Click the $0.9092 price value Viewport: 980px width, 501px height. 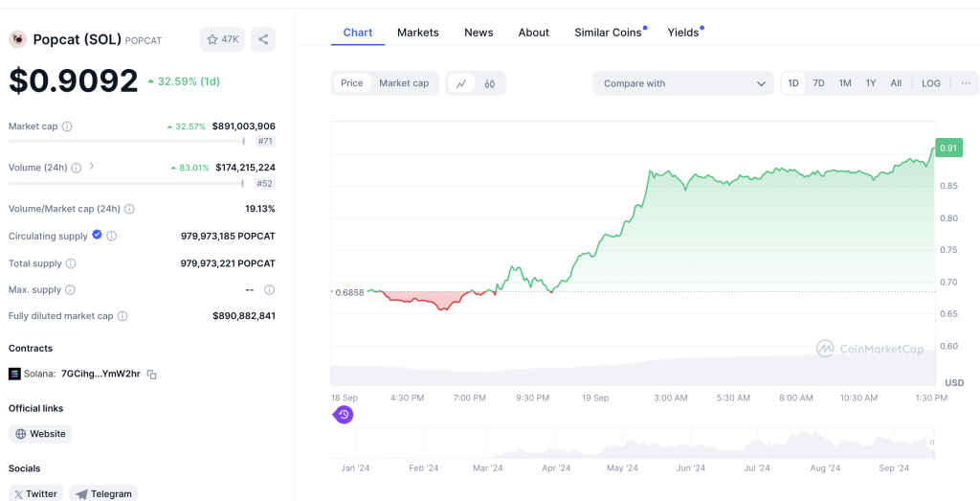point(73,80)
